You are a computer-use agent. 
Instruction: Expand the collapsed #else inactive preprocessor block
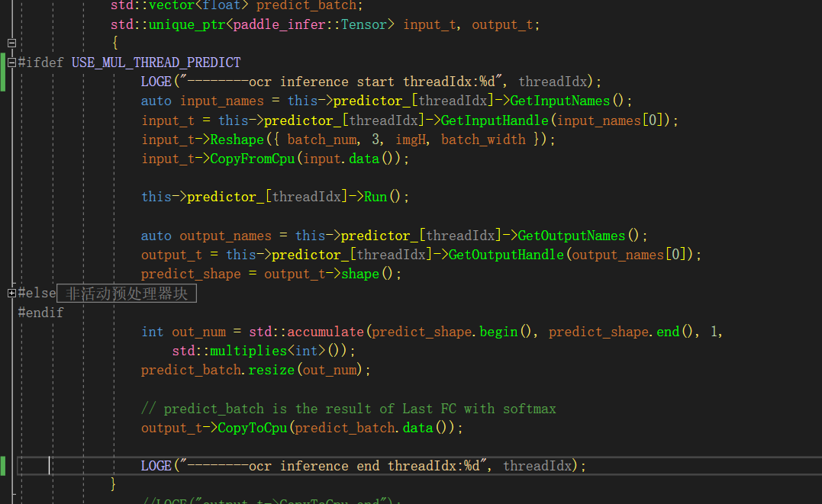click(11, 292)
